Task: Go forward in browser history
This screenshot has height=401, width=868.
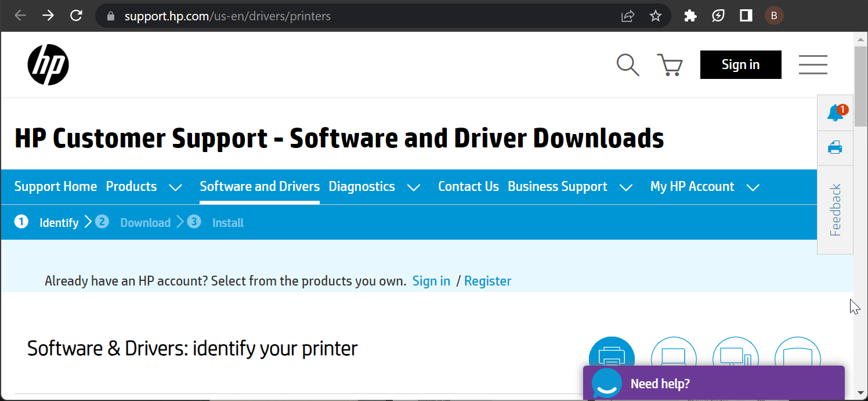Action: [48, 16]
